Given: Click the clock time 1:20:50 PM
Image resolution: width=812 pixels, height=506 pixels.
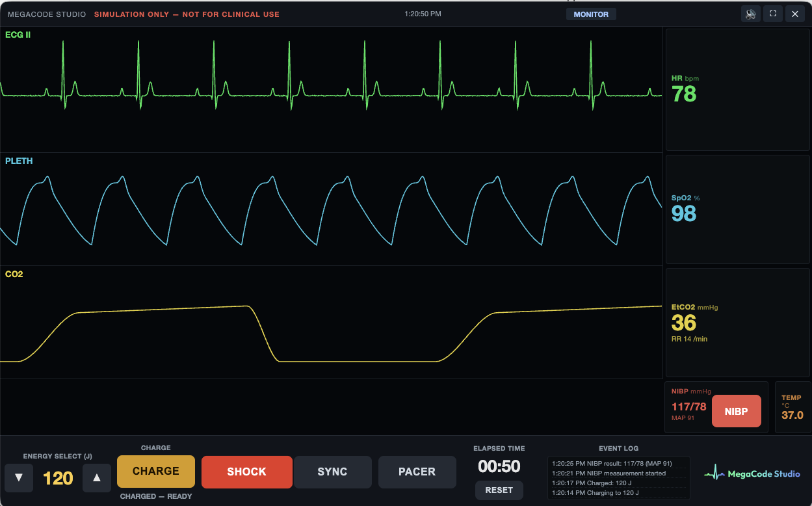Looking at the screenshot, I should pyautogui.click(x=423, y=14).
